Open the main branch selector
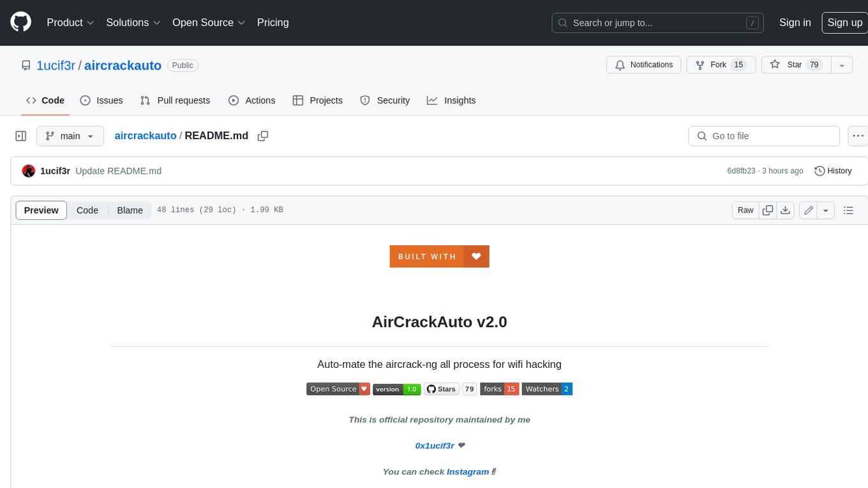 pyautogui.click(x=70, y=136)
